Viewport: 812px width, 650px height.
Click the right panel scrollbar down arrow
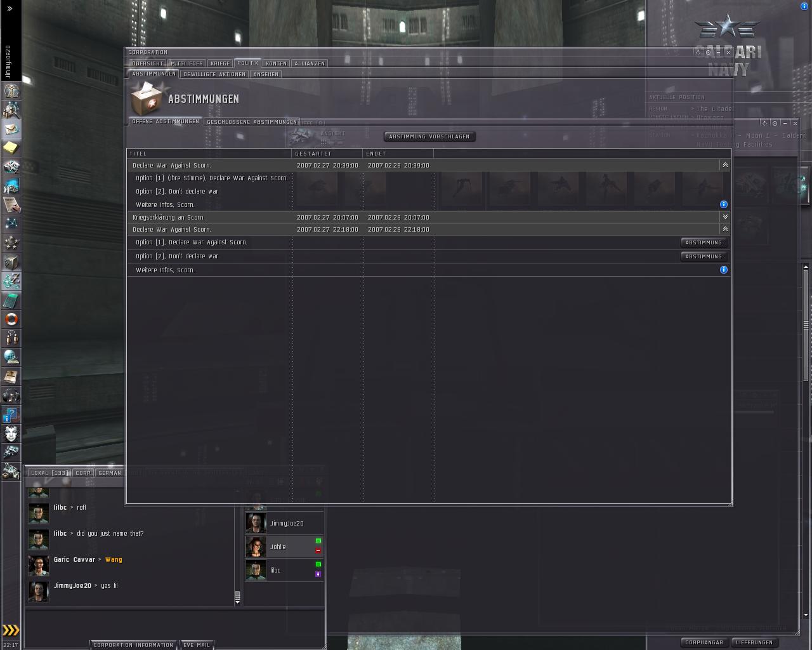[x=806, y=615]
